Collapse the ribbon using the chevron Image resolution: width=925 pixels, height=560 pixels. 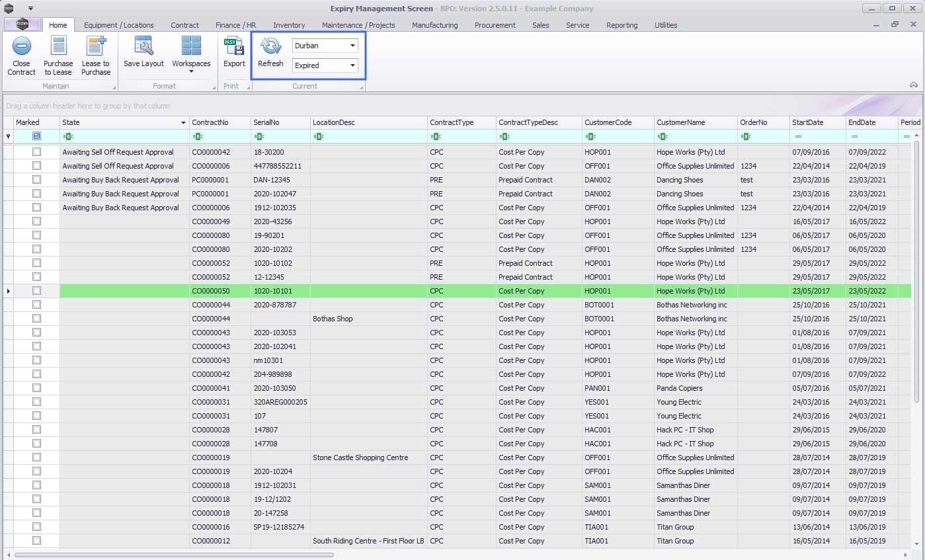click(913, 85)
